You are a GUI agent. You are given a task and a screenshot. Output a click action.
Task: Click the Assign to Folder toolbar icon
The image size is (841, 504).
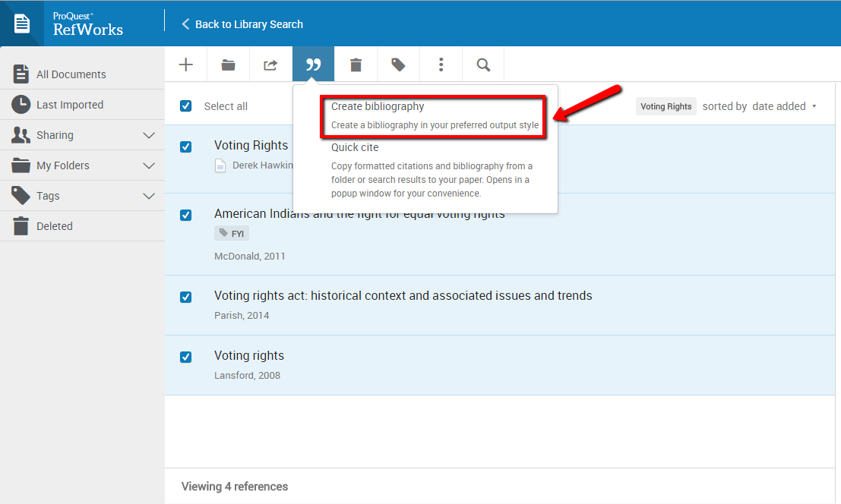pos(228,64)
